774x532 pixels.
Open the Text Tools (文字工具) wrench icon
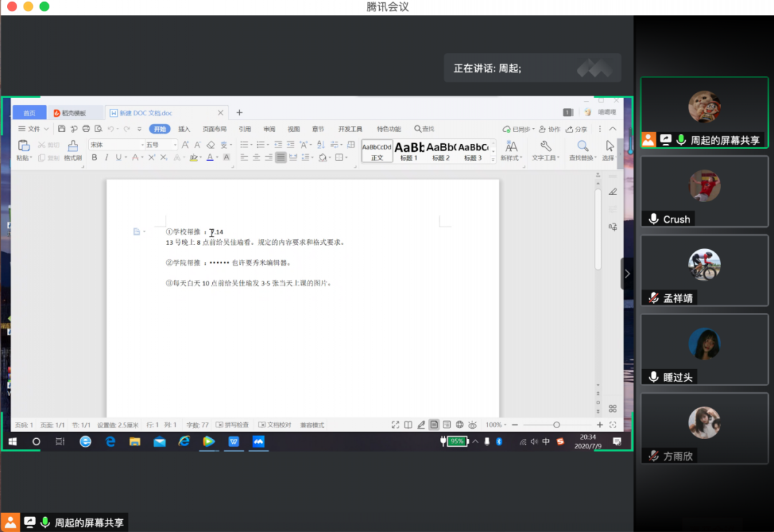click(545, 146)
